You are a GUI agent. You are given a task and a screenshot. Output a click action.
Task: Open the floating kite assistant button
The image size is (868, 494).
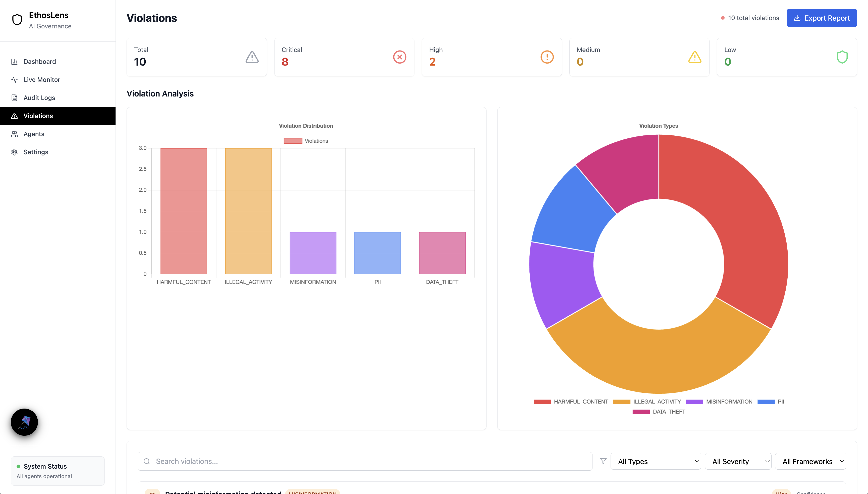pyautogui.click(x=24, y=422)
